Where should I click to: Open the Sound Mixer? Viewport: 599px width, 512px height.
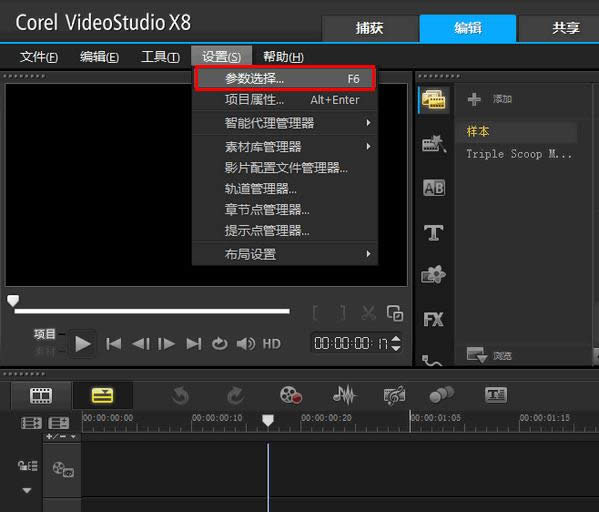tap(345, 395)
